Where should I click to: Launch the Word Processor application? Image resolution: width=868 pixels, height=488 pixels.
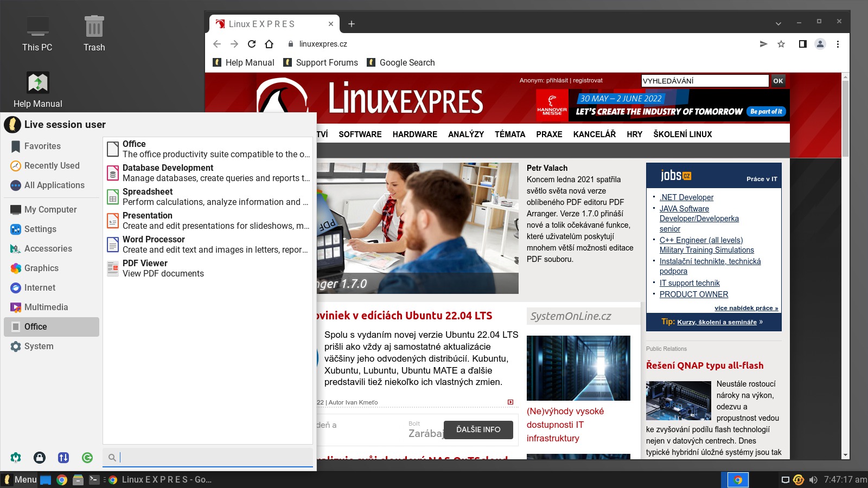point(208,245)
